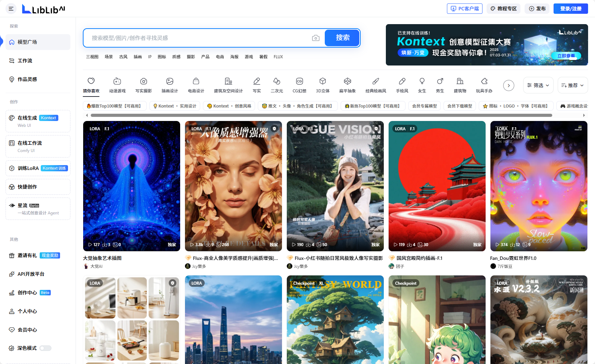Select the 男生 category icon

click(x=440, y=85)
